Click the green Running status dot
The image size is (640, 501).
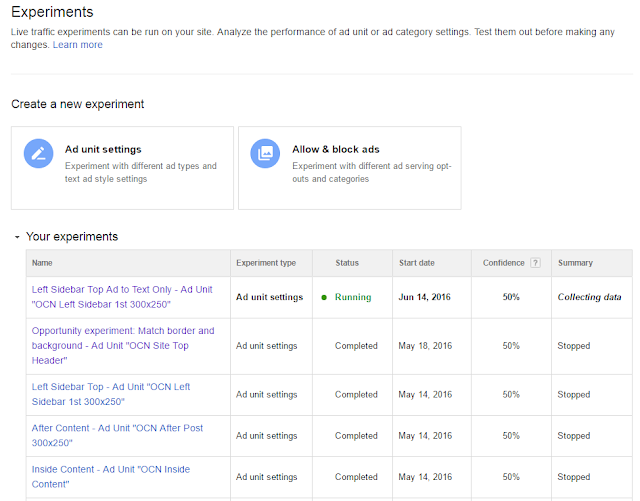[x=324, y=297]
